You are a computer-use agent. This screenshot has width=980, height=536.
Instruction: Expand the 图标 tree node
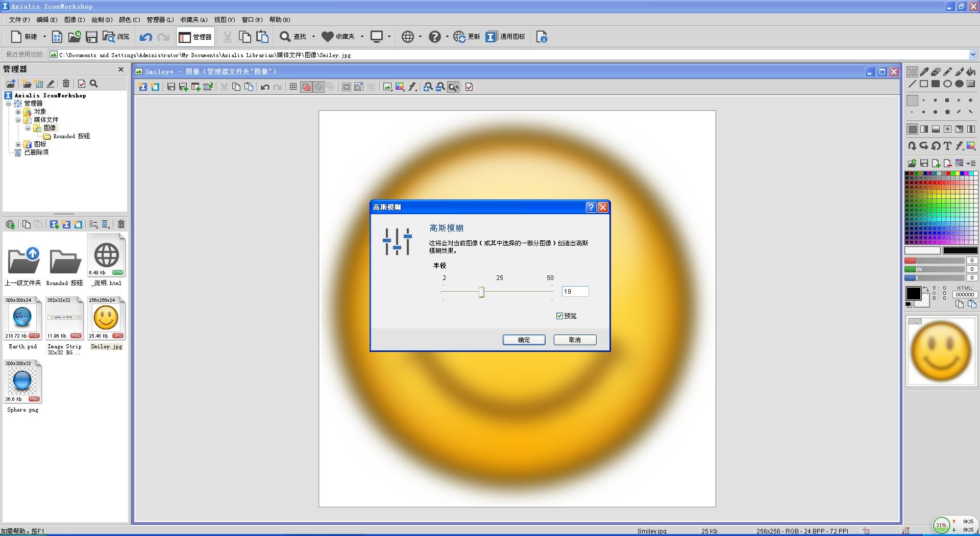[x=18, y=144]
